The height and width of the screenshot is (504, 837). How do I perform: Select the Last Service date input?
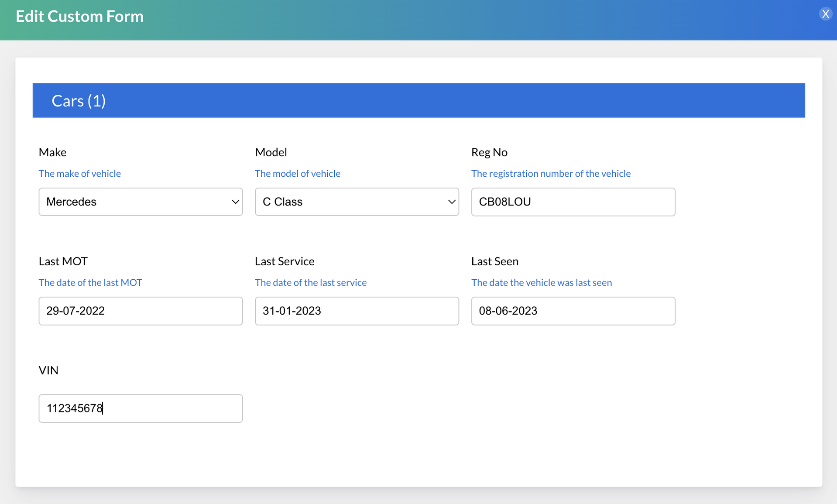coord(357,311)
